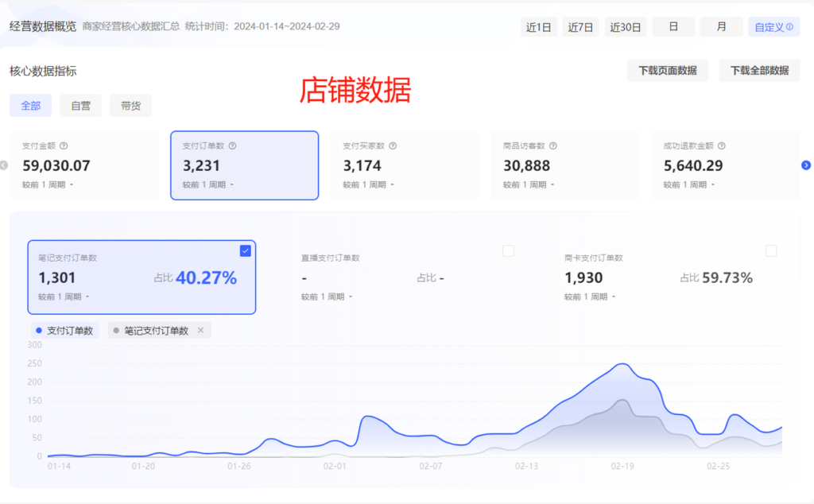Toggle the 支付订单数 series in the chart legend
Image resolution: width=814 pixels, height=504 pixels.
point(65,329)
